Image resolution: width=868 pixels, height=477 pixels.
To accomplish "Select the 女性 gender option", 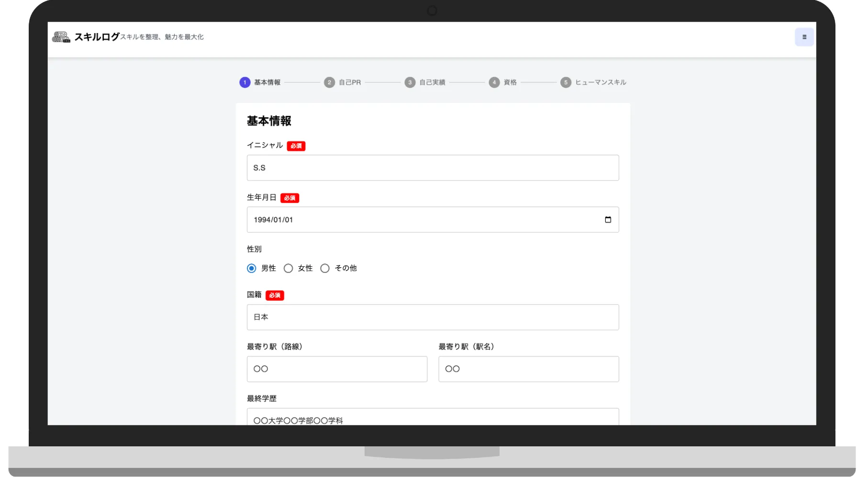I will pos(288,268).
